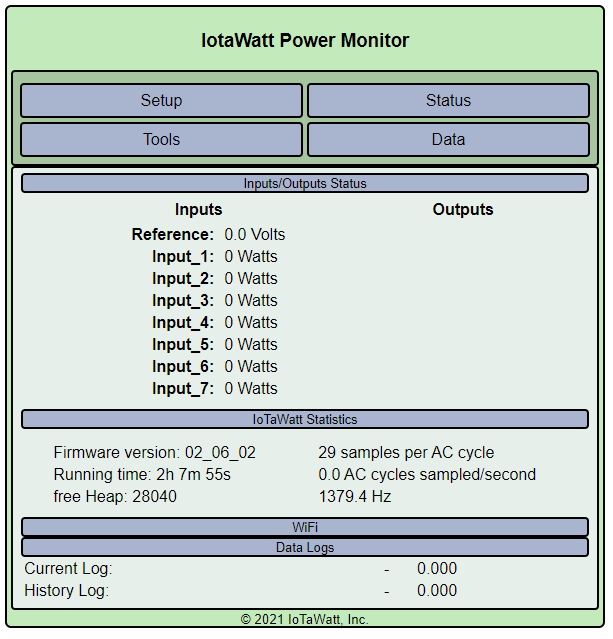The width and height of the screenshot is (613, 639).
Task: Collapse the Data Logs section
Action: pos(305,547)
